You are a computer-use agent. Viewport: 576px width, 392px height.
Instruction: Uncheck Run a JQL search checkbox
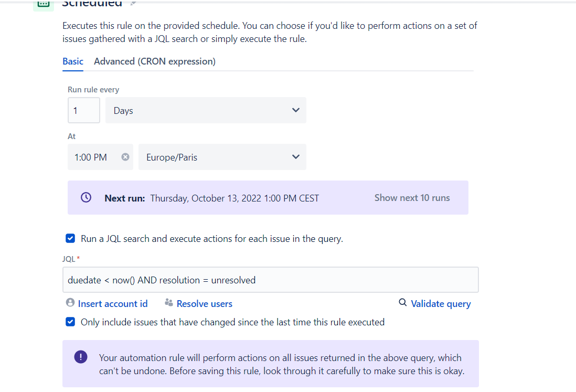pos(70,238)
